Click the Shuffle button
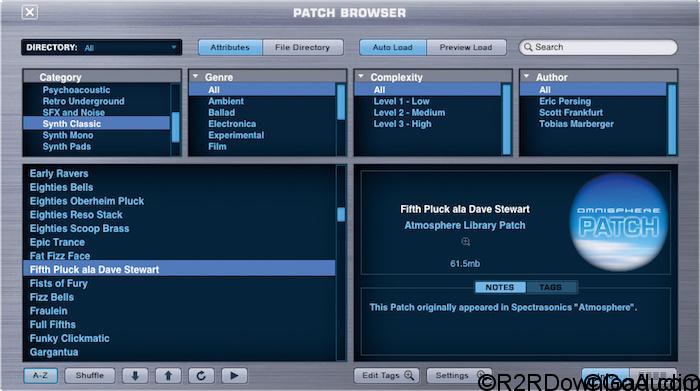The width and height of the screenshot is (700, 391). click(x=90, y=375)
